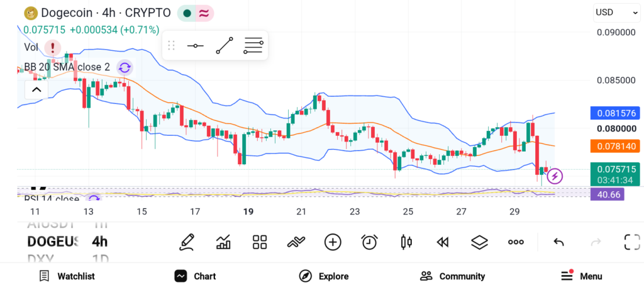Click the Vol warning exclamation icon

pyautogui.click(x=53, y=48)
